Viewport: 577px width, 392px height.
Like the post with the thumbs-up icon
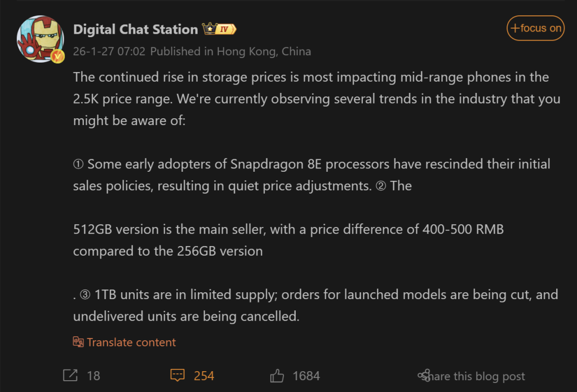[277, 376]
